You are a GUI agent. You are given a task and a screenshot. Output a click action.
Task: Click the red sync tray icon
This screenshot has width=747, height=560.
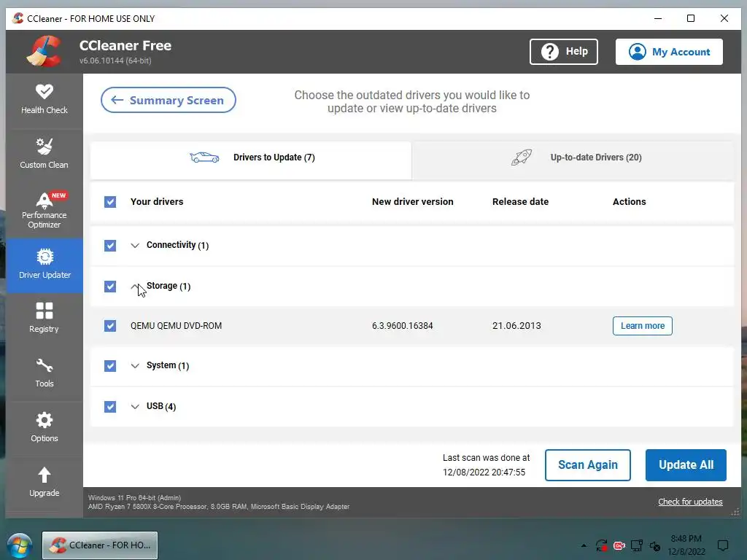pos(601,545)
